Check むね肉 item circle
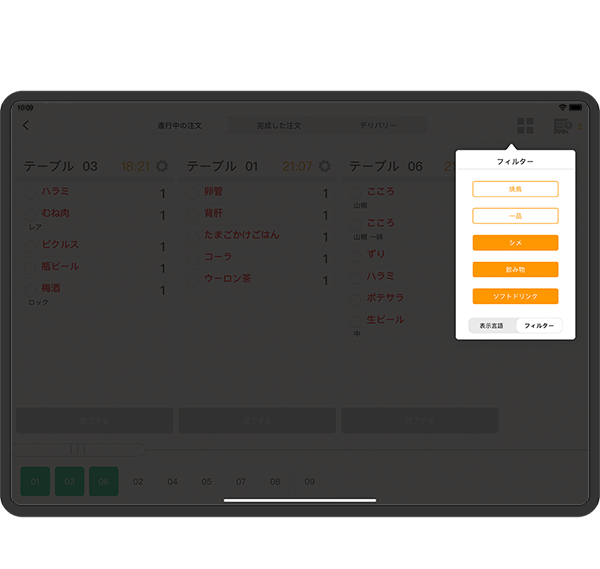600x569 pixels. tap(30, 215)
